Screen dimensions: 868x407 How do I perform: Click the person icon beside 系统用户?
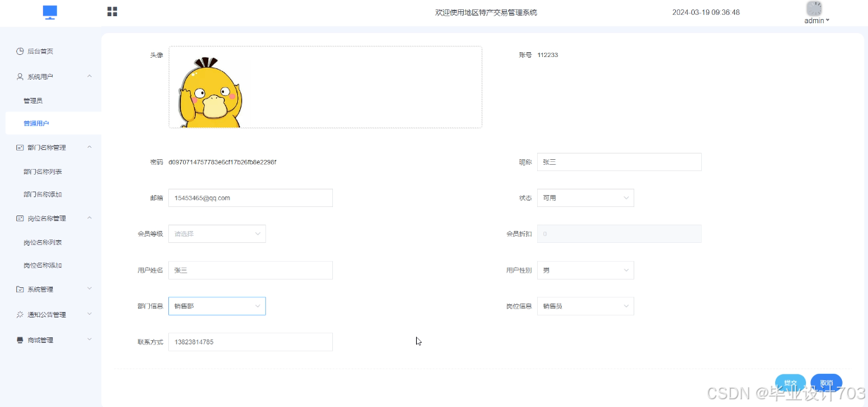20,77
